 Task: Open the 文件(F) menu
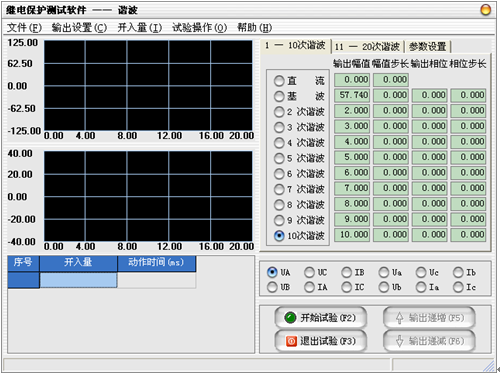24,27
